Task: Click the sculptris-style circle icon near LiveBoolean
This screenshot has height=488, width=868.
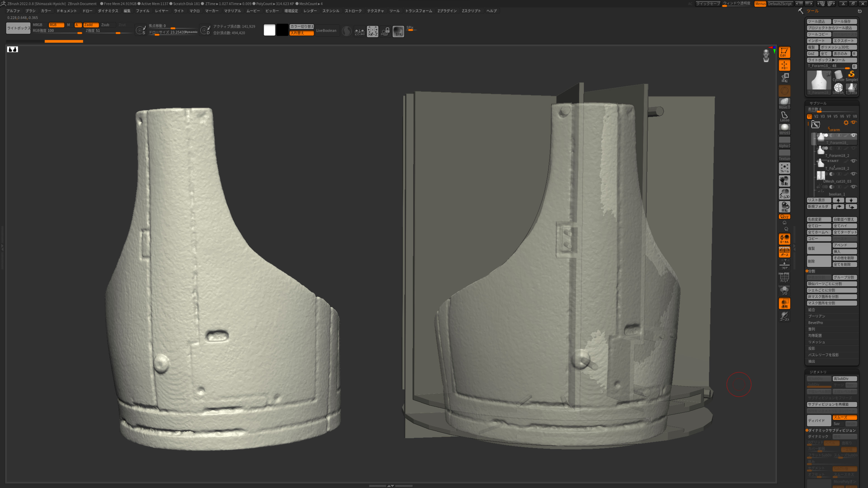Action: coord(346,31)
